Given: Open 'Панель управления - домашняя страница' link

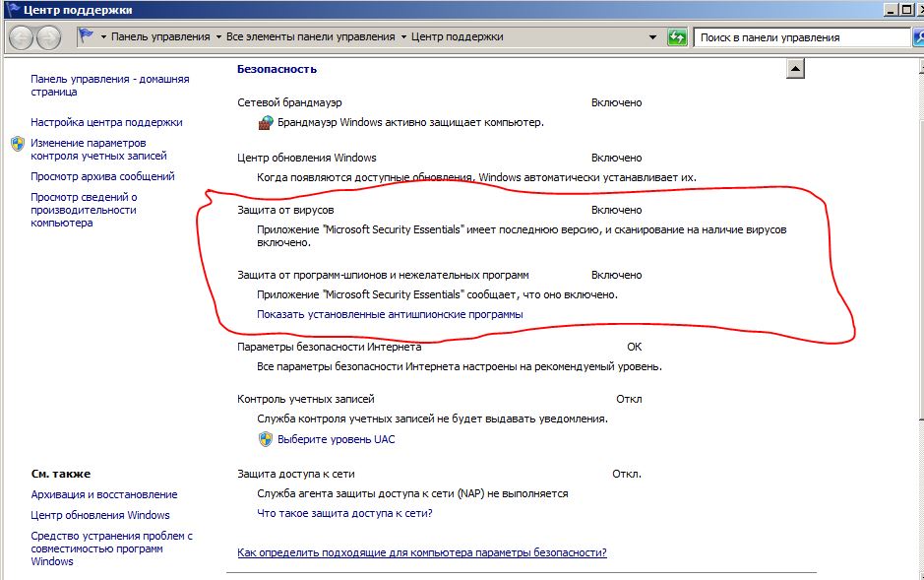Looking at the screenshot, I should [x=110, y=86].
